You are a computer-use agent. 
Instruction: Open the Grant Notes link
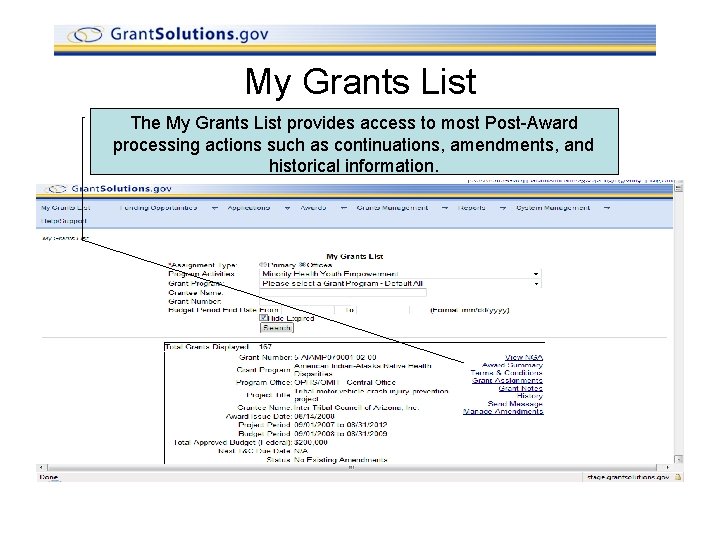pyautogui.click(x=521, y=388)
